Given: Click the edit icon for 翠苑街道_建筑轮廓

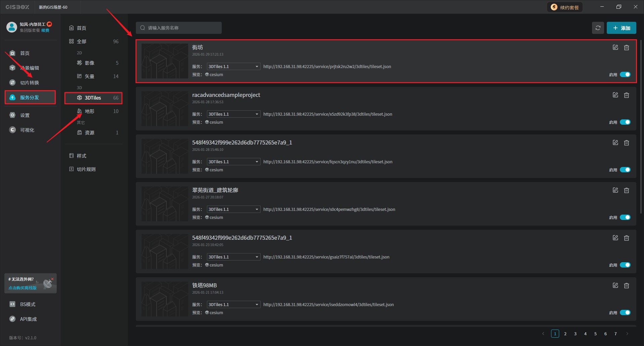Looking at the screenshot, I should pyautogui.click(x=615, y=190).
